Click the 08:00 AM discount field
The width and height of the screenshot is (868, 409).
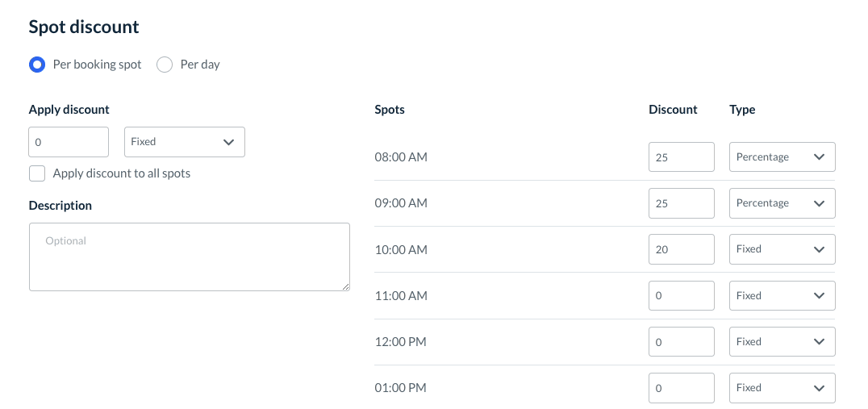click(681, 157)
